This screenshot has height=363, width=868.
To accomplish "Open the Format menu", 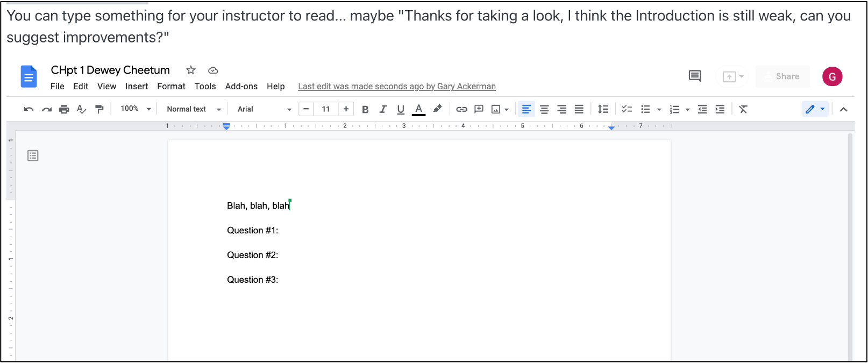I will pyautogui.click(x=171, y=86).
